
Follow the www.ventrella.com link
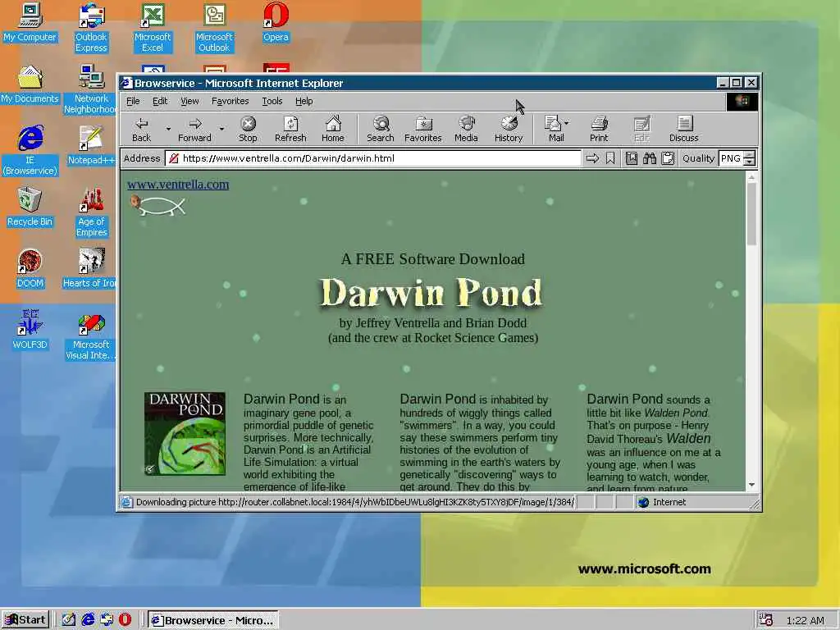(178, 185)
